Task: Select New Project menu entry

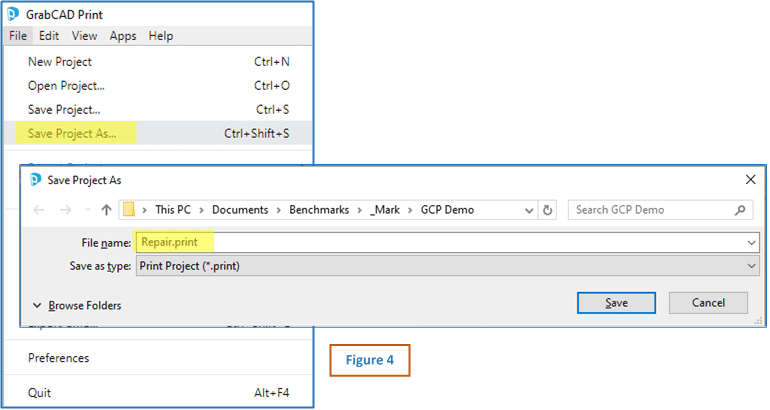Action: (60, 62)
